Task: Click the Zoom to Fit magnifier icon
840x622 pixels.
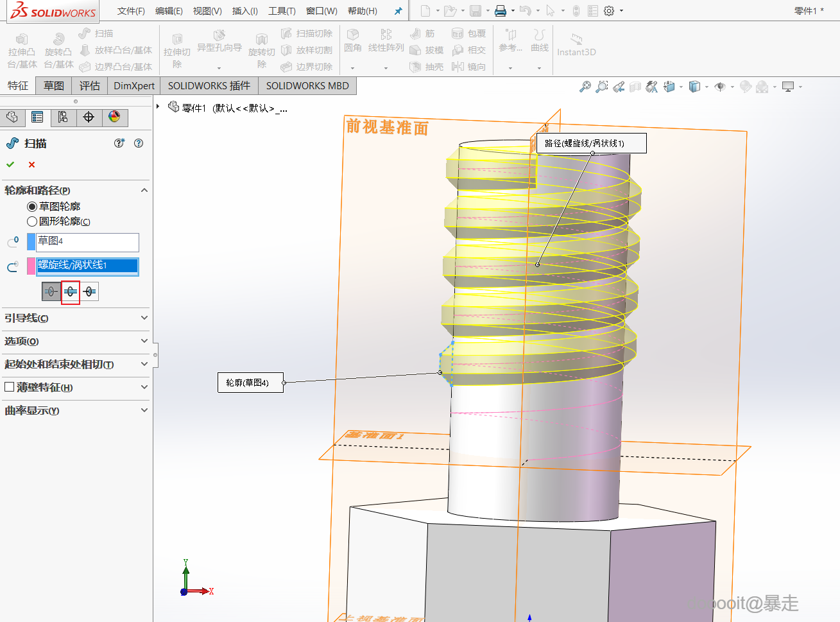Action: coord(585,87)
